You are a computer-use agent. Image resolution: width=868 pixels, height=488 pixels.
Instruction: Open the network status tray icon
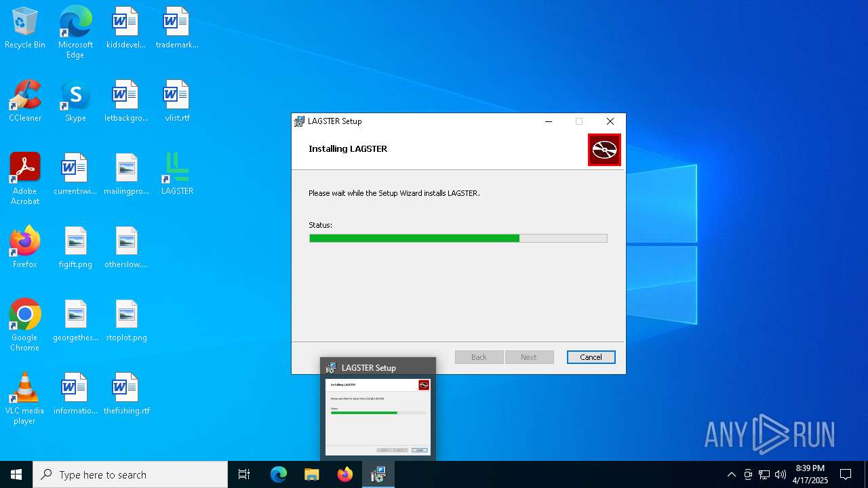pyautogui.click(x=764, y=474)
